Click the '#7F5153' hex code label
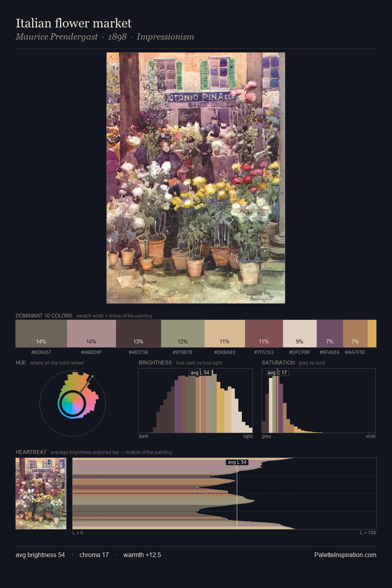The image size is (392, 588). pyautogui.click(x=264, y=352)
